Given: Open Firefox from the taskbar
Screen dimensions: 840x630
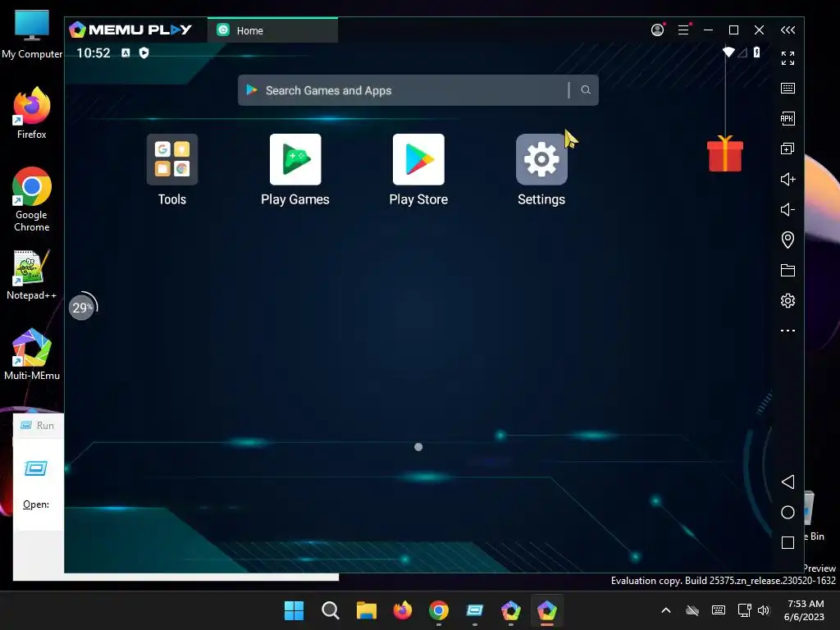Looking at the screenshot, I should pos(402,610).
